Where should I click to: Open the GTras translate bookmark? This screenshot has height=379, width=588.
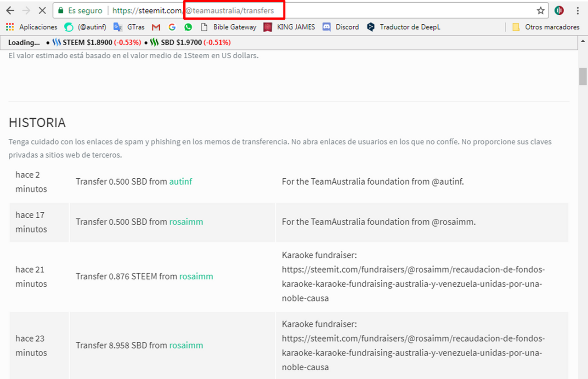[x=129, y=27]
